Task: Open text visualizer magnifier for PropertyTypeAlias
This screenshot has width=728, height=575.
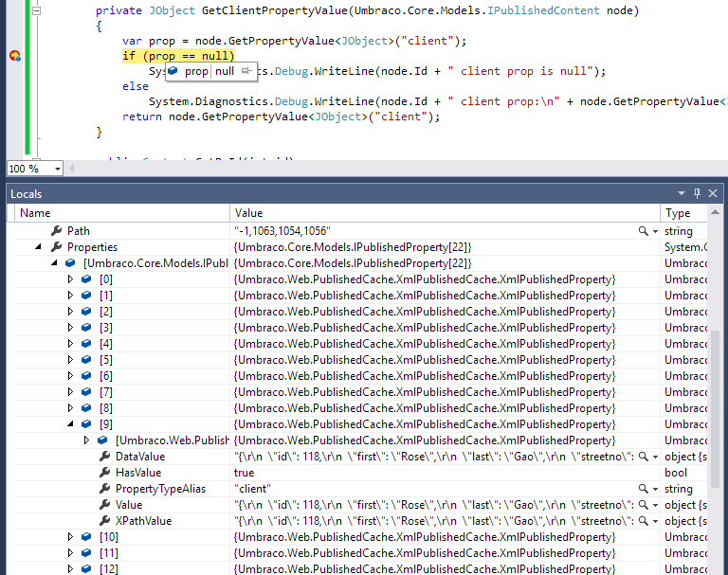Action: pos(643,489)
